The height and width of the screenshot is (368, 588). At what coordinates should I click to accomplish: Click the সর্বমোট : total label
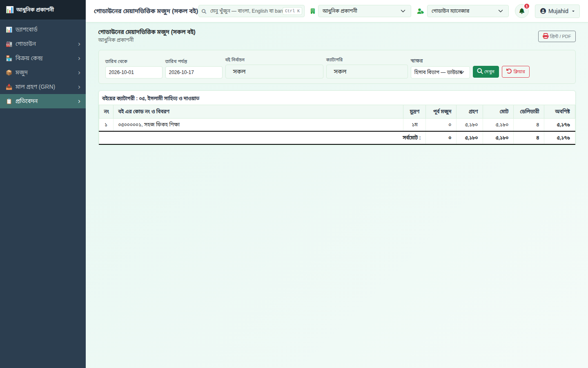click(x=412, y=138)
